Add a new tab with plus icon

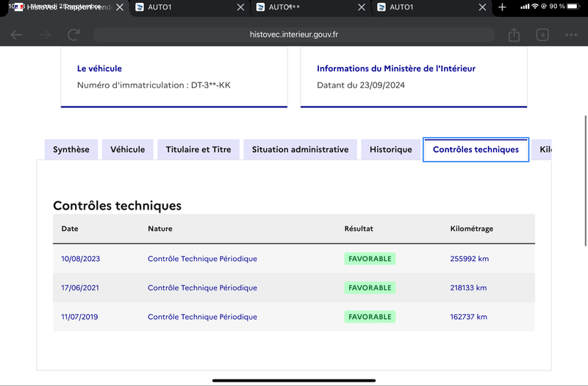[x=502, y=7]
